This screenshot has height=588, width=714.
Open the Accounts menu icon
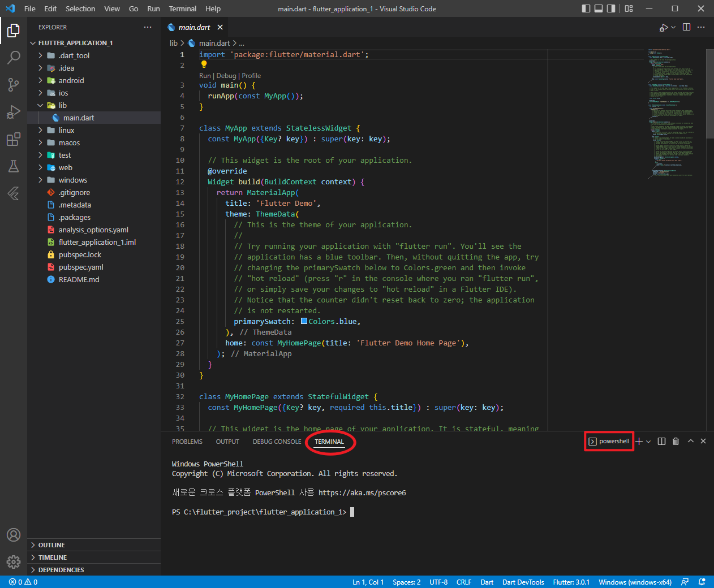point(14,535)
